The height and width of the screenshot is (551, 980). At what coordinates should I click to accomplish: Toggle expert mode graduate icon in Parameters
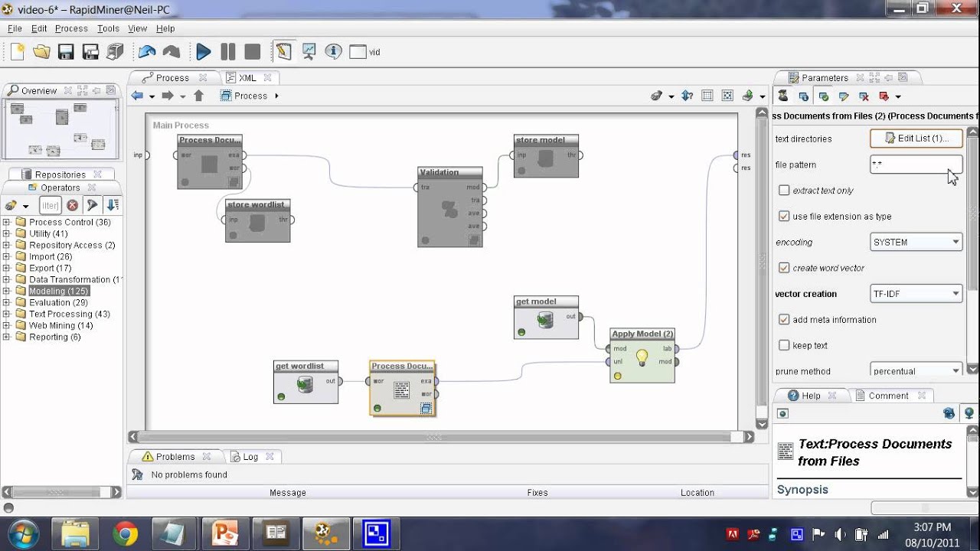[x=783, y=96]
